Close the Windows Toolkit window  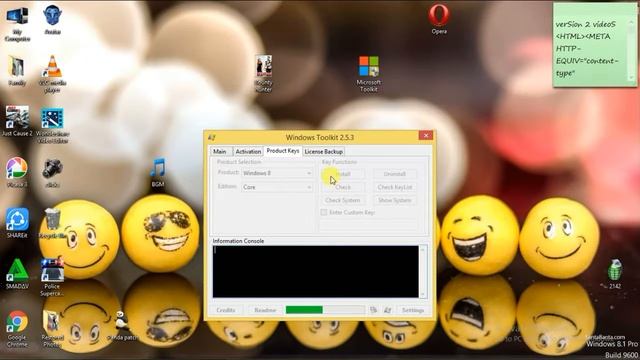click(x=426, y=135)
